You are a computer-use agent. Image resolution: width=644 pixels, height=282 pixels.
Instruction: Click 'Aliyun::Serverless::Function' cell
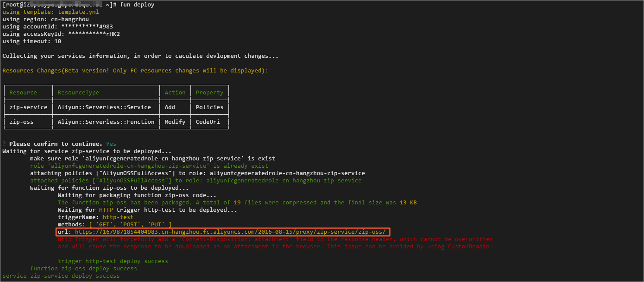pos(106,122)
